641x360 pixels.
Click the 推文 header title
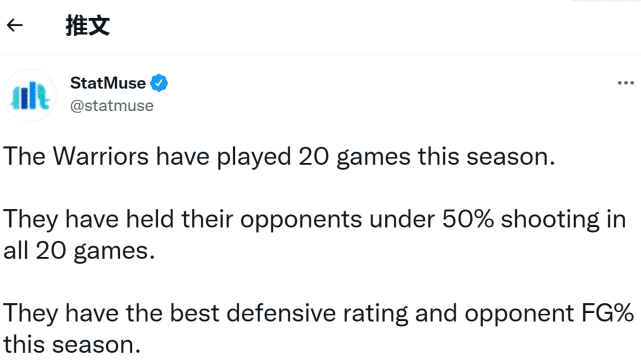coord(87,25)
